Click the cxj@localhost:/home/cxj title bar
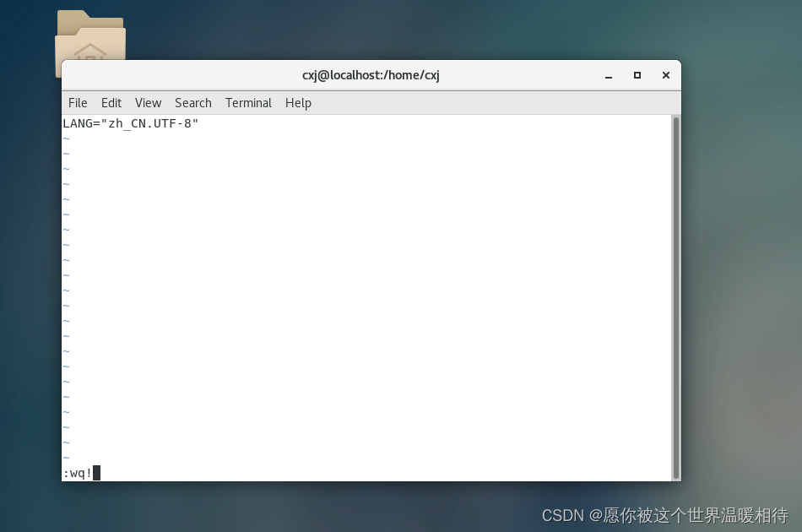This screenshot has height=532, width=802. click(371, 75)
